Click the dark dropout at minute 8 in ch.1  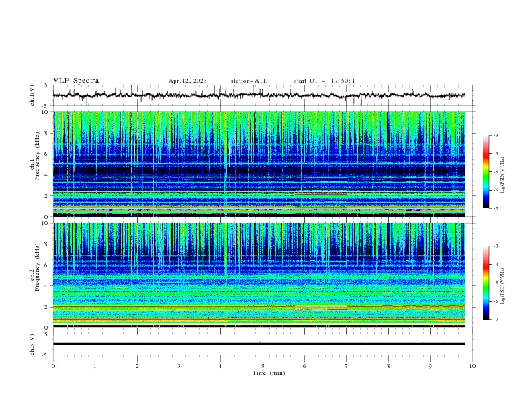click(388, 128)
